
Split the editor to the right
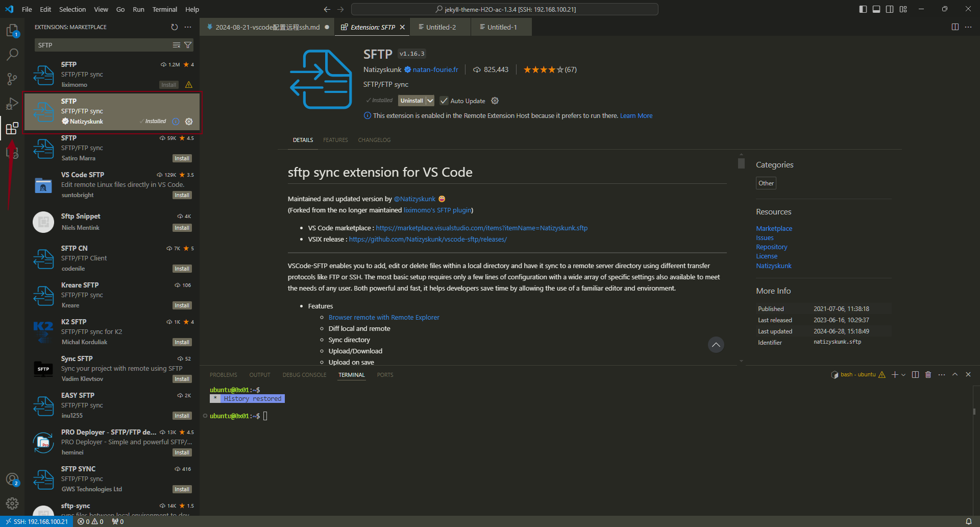(955, 27)
